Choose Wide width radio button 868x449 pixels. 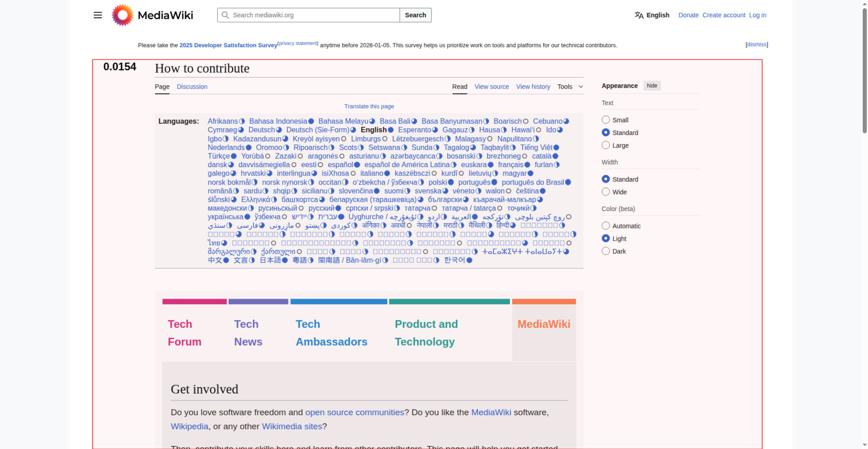point(606,192)
